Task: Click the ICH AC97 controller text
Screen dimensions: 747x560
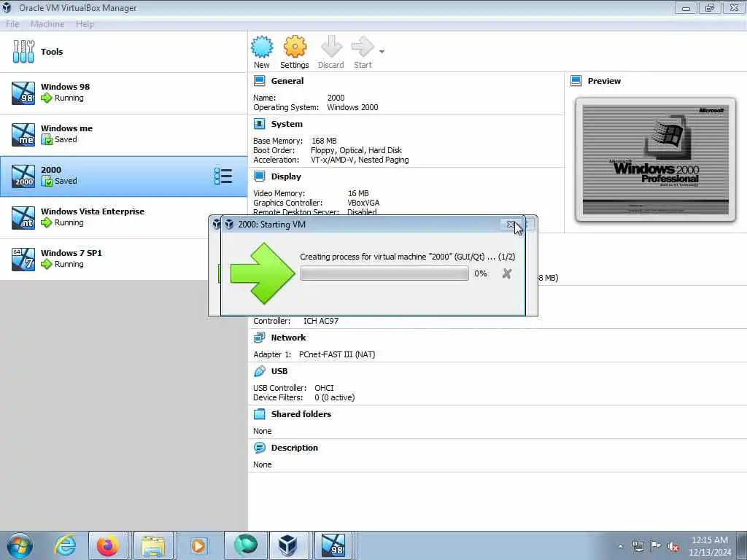Action: (x=321, y=321)
